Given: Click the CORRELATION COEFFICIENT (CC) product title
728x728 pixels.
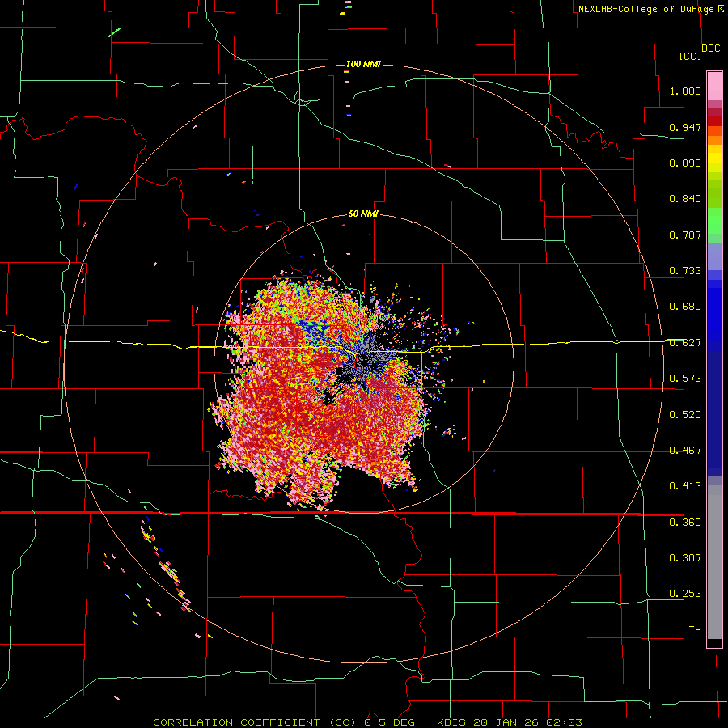Looking at the screenshot, I should (x=255, y=722).
